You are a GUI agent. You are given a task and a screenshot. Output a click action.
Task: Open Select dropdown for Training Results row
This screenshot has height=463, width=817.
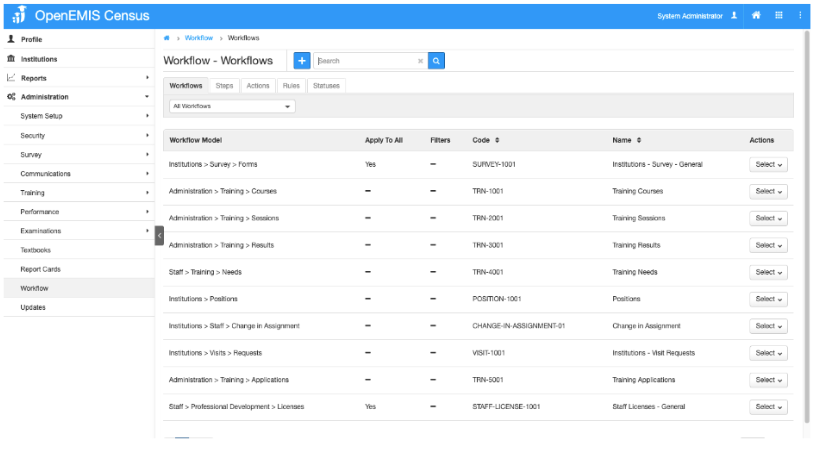click(769, 245)
